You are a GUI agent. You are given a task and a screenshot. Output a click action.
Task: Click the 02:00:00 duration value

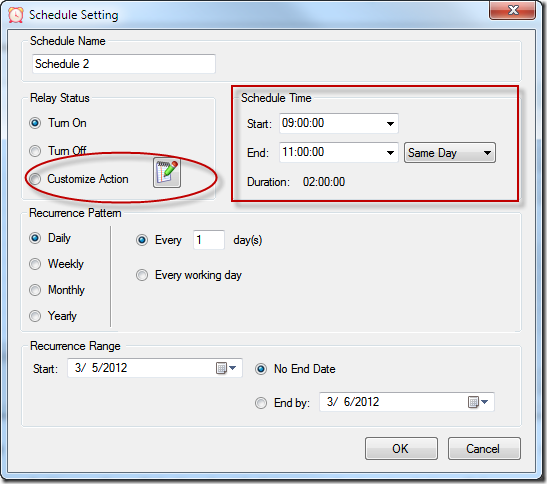pyautogui.click(x=324, y=182)
